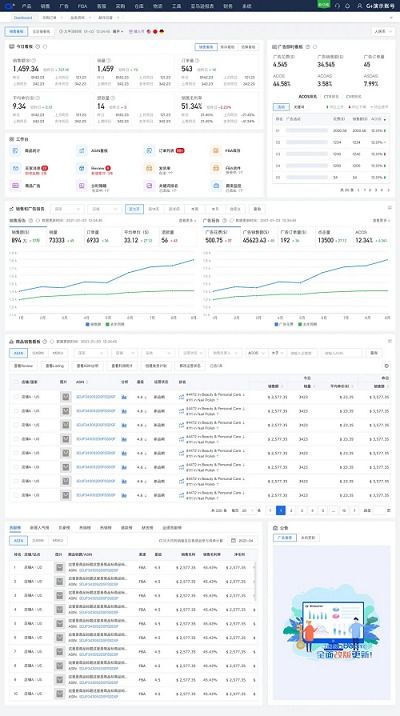Viewport: 400px width, 716px height.
Task: Go to page 3 of product table
Action: (302, 510)
